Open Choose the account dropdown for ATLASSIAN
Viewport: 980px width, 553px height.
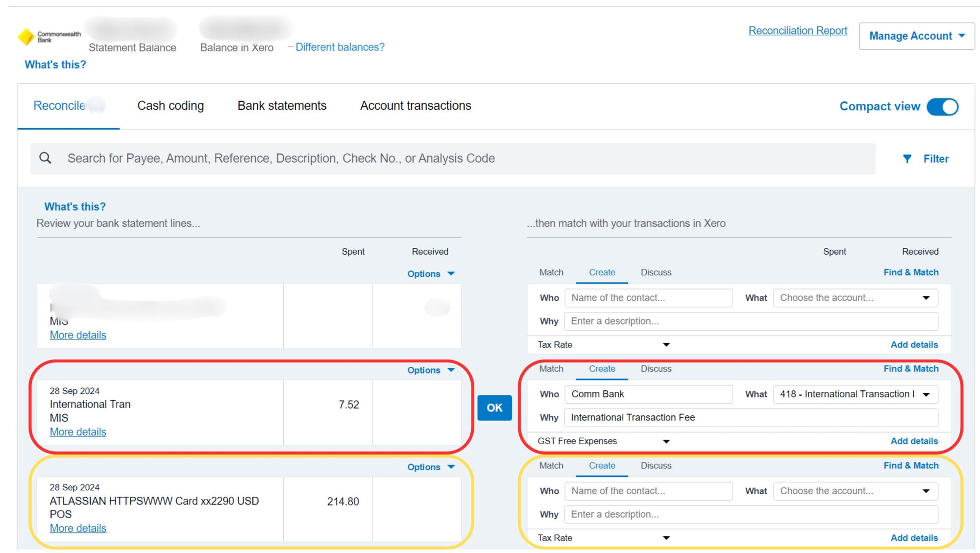click(x=855, y=491)
